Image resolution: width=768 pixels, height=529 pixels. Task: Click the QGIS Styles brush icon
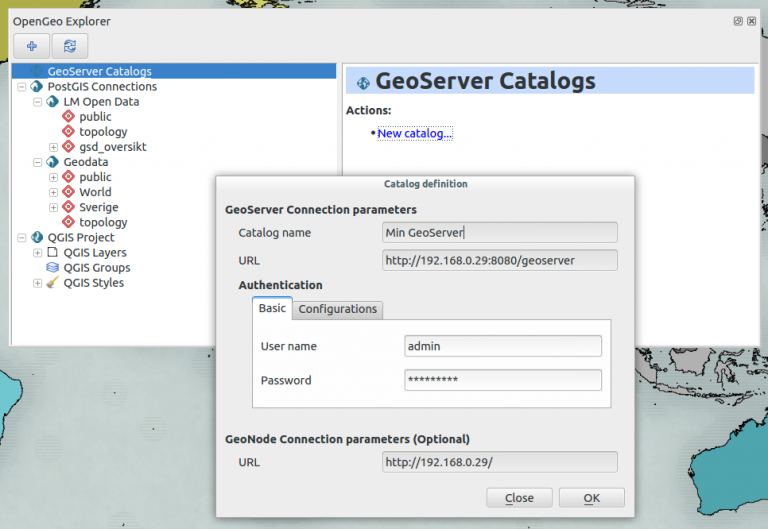[x=52, y=283]
